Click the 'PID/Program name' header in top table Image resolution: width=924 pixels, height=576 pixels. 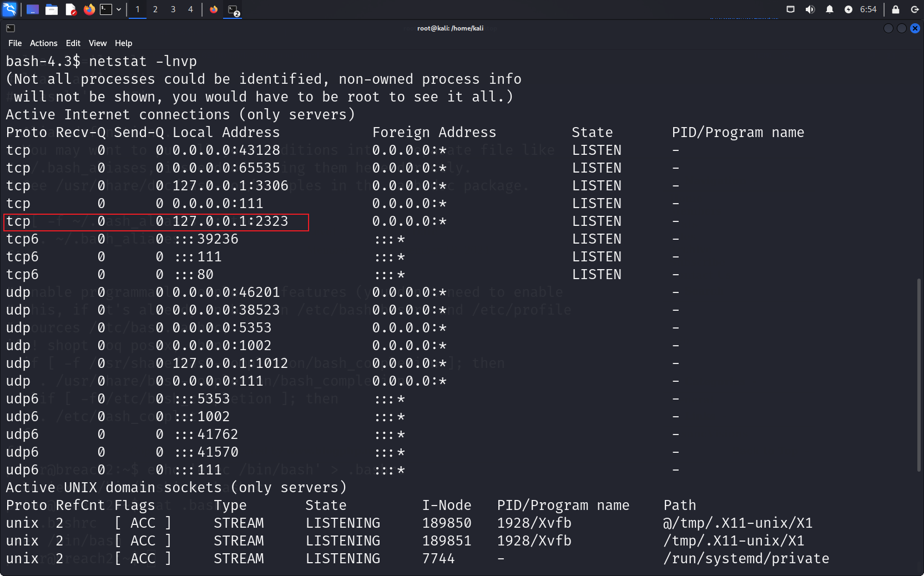(x=738, y=133)
